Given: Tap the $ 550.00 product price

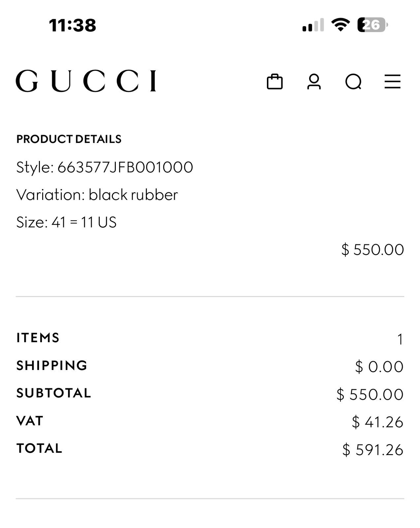Looking at the screenshot, I should (372, 249).
